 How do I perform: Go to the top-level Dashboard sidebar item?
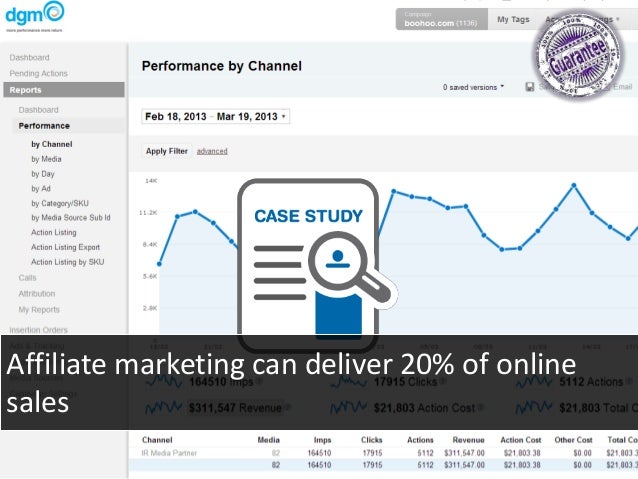(x=29, y=57)
